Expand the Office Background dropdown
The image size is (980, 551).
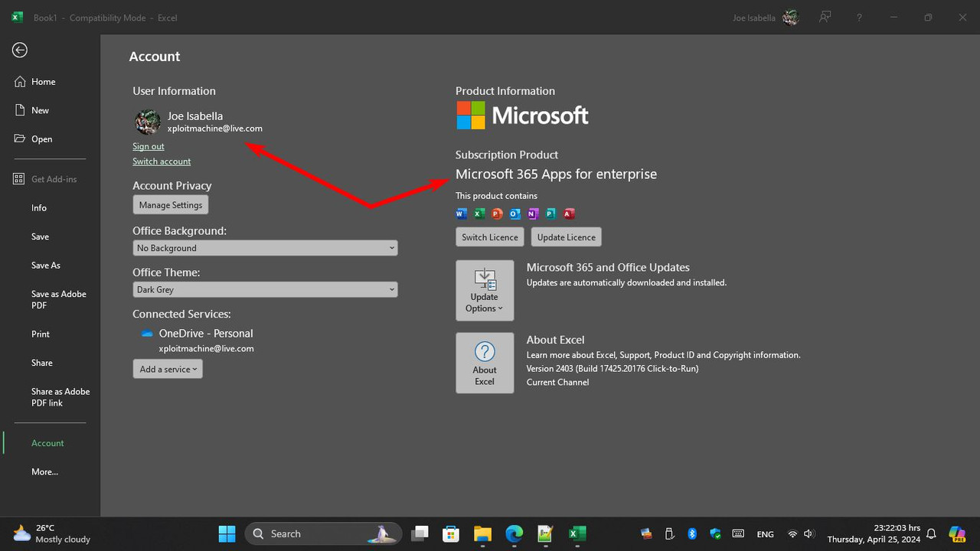[265, 248]
